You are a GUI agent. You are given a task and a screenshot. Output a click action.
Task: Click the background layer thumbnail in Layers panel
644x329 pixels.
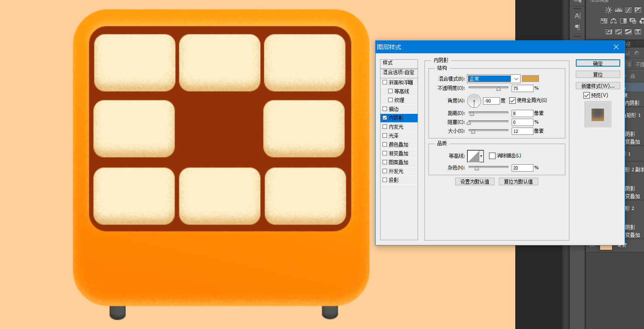coord(606,247)
